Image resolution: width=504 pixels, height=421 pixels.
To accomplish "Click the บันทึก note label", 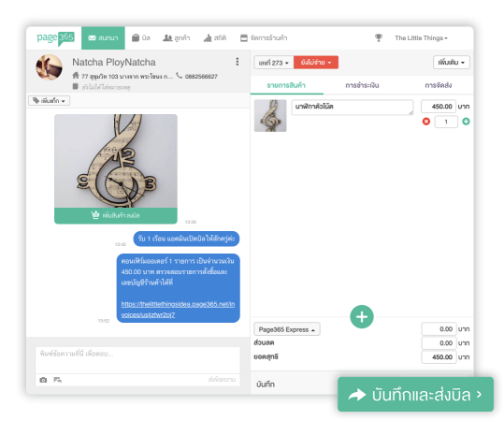I will point(266,385).
